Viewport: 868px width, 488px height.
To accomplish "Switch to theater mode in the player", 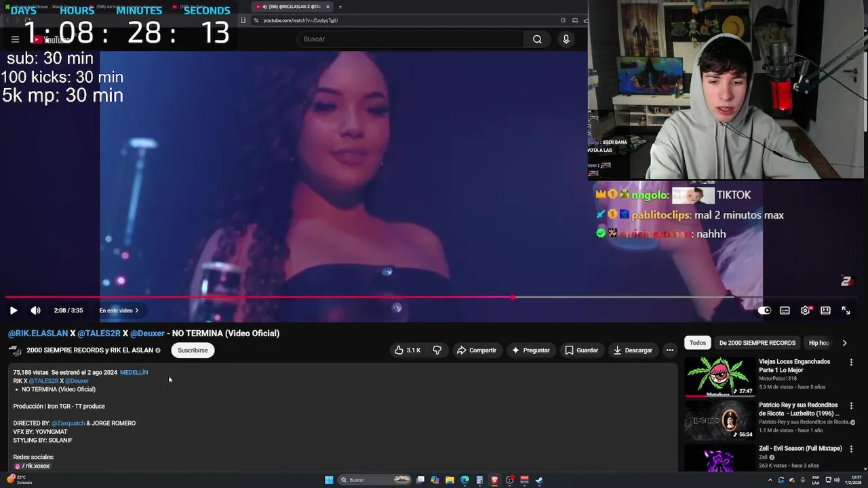I will tap(825, 310).
